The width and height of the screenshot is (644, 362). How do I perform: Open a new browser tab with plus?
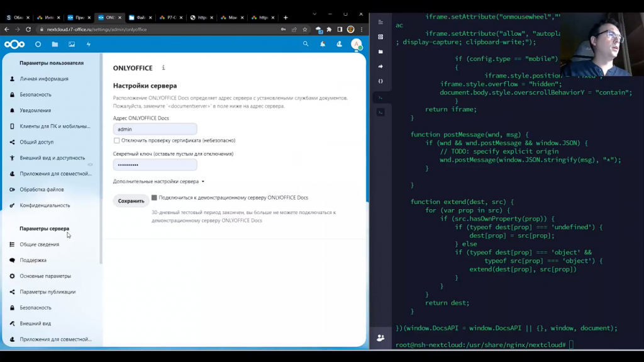286,18
